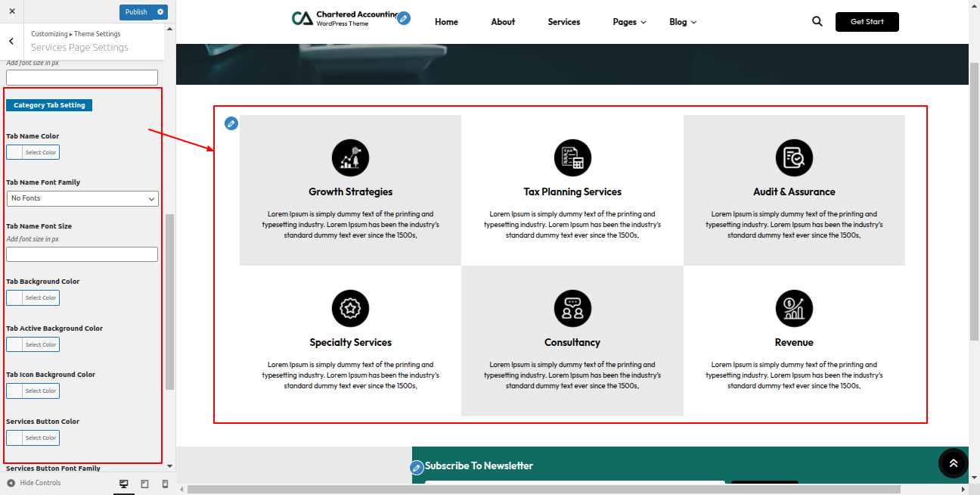This screenshot has height=495, width=980.
Task: Go to Services menu item
Action: pos(563,22)
